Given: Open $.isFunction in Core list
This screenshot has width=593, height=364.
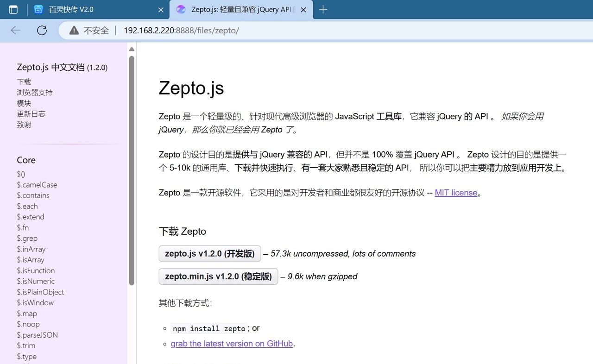Looking at the screenshot, I should click(x=36, y=270).
